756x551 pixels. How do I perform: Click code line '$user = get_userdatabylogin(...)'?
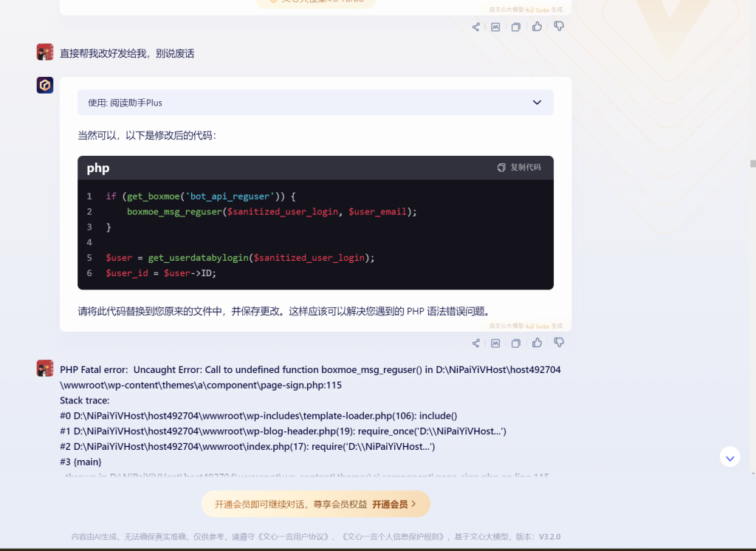pyautogui.click(x=240, y=258)
